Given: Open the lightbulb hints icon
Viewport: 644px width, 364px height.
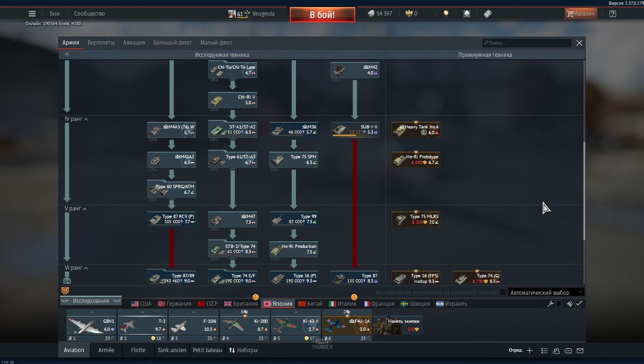Looking at the screenshot, I should click(446, 14).
